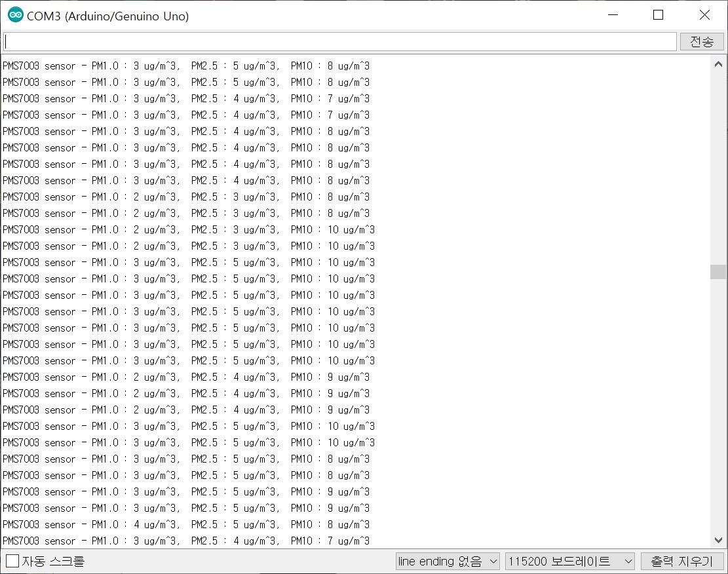728x574 pixels.
Task: Close the COM3 serial monitor window
Action: tap(704, 15)
